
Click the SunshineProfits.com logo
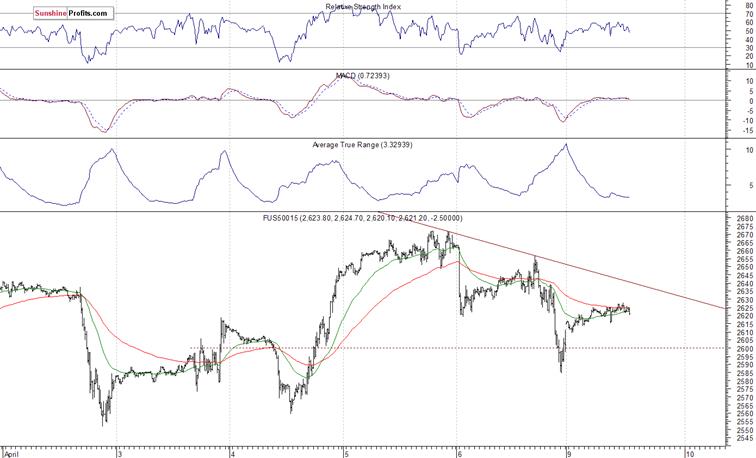click(74, 13)
